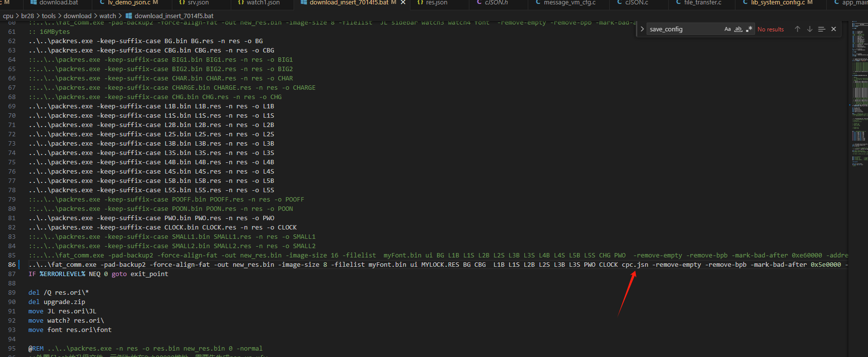Toggle Match Whole Word in find widget
Viewport: 868px width, 357px height.
click(x=738, y=29)
